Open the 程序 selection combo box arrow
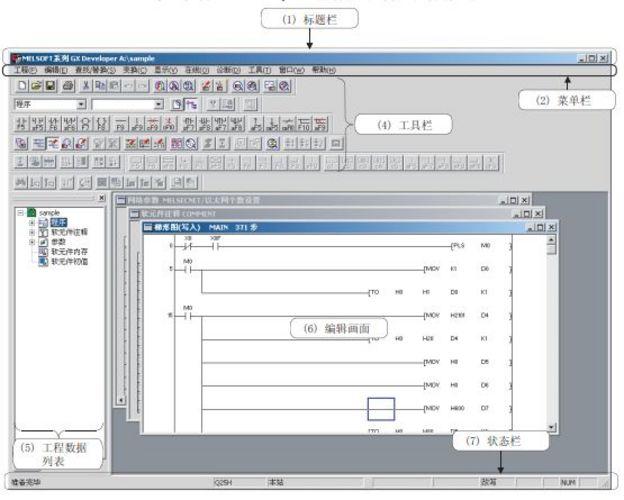The image size is (624, 500). [x=81, y=104]
